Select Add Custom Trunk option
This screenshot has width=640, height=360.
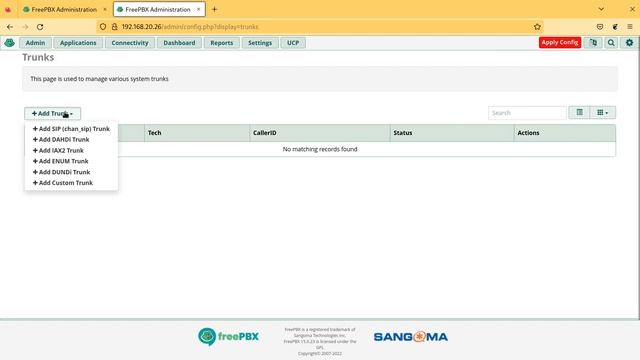click(x=62, y=183)
